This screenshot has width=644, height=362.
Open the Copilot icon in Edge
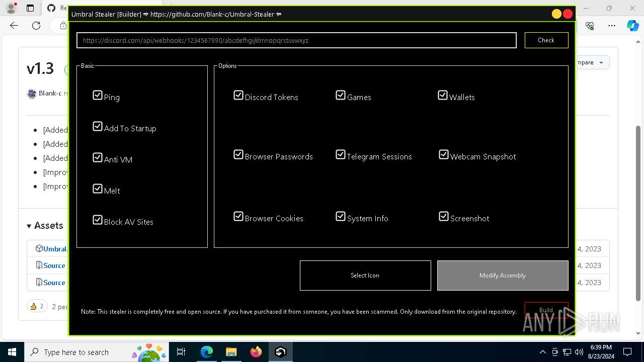[x=632, y=26]
